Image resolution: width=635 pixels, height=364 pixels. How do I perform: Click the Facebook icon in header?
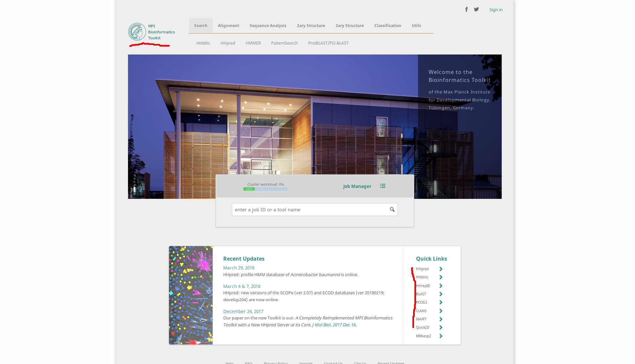tap(466, 10)
